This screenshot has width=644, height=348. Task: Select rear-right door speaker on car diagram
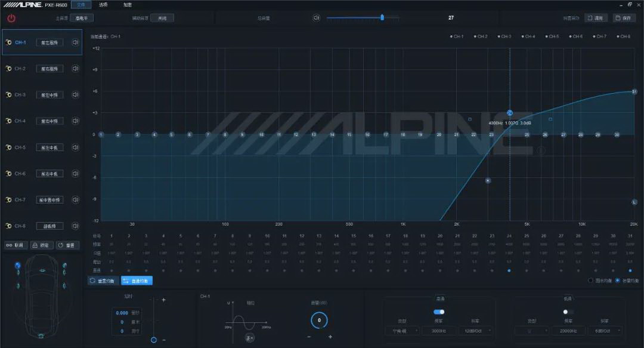[64, 285]
